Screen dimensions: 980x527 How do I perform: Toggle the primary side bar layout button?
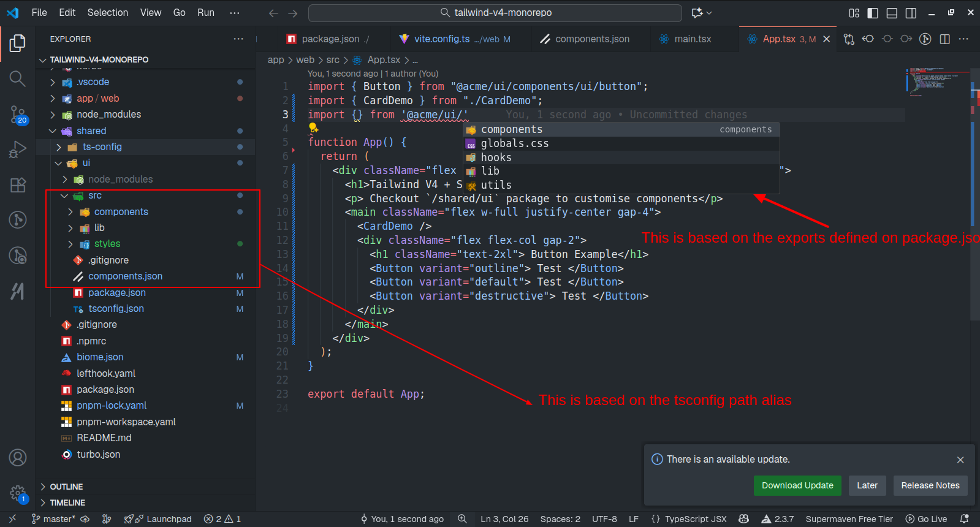point(873,13)
